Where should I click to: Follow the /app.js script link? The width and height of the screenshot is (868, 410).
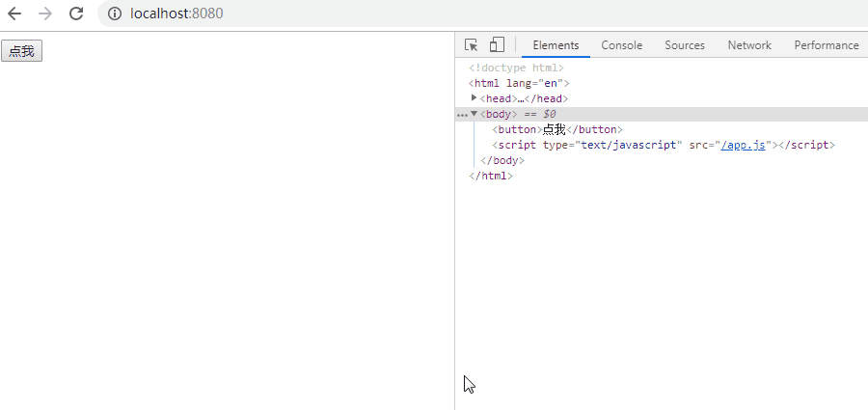click(743, 145)
